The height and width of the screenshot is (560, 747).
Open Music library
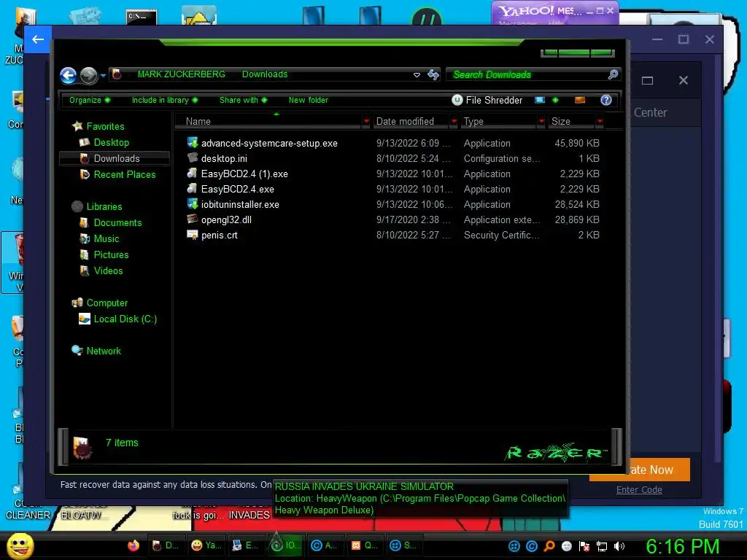click(x=107, y=238)
